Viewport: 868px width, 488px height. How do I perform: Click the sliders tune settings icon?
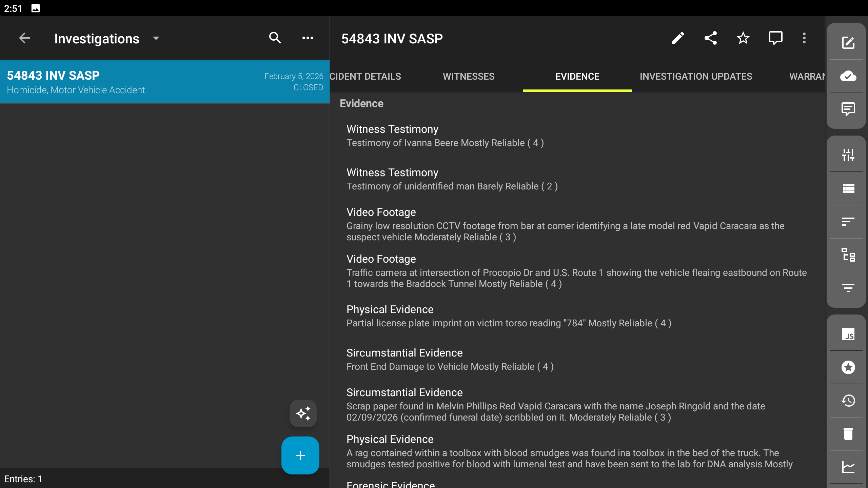[x=848, y=155]
